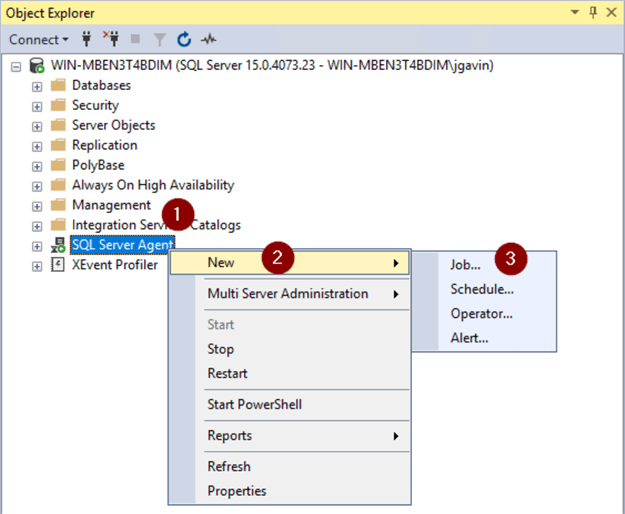Choose Start PowerShell from the context menu

click(x=290, y=404)
